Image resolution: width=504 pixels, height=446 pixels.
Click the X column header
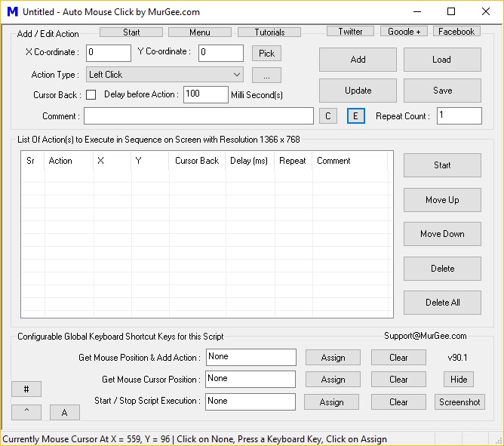pos(112,161)
